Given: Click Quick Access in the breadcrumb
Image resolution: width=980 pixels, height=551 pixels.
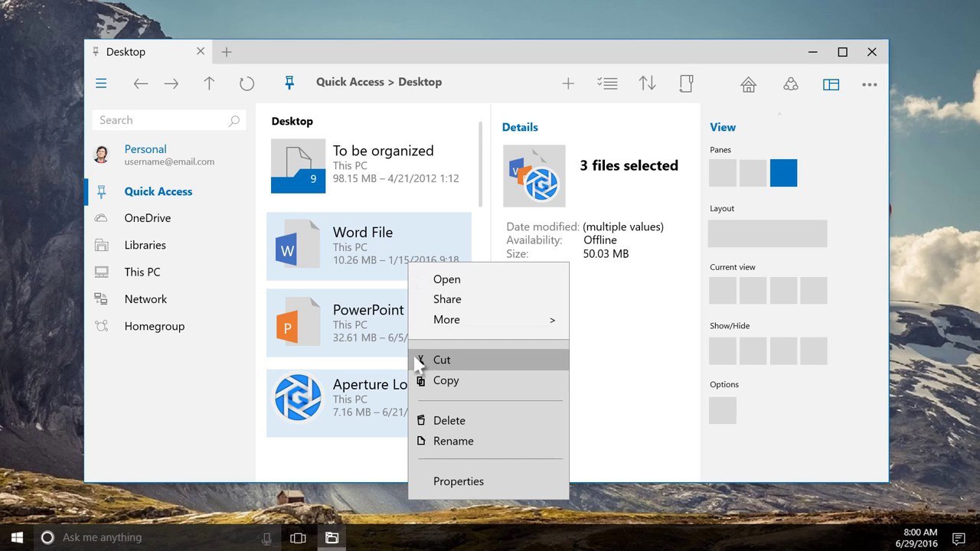Looking at the screenshot, I should tap(350, 82).
